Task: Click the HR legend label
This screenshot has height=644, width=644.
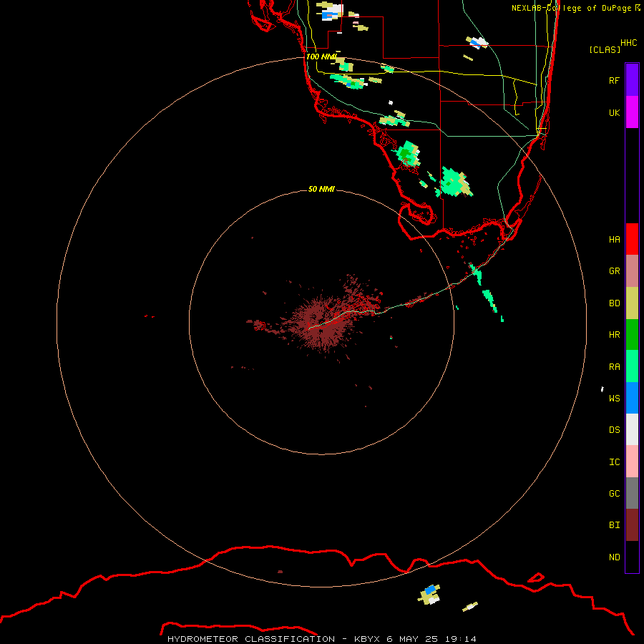Action: tap(614, 335)
